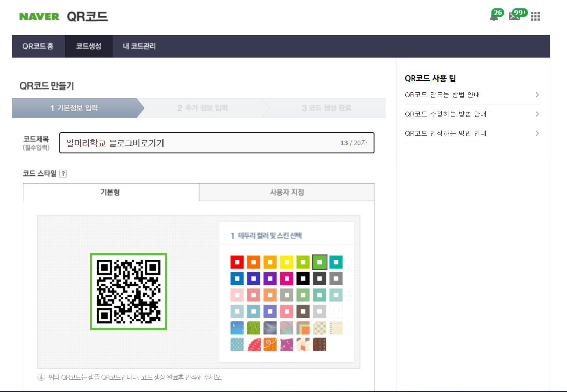Choose the orange stitched swirl skin

270,345
